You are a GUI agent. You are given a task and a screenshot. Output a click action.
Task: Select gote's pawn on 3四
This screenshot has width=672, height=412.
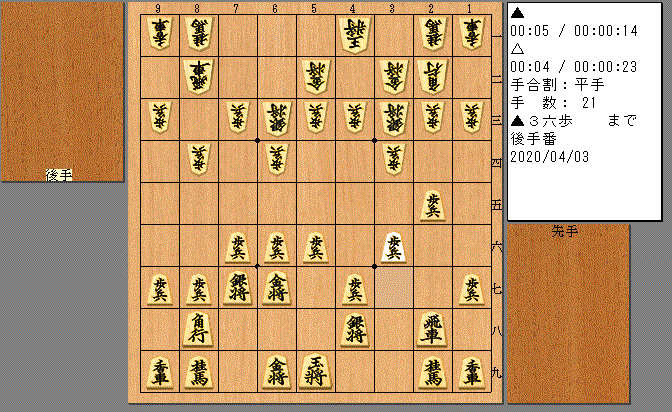tap(394, 160)
